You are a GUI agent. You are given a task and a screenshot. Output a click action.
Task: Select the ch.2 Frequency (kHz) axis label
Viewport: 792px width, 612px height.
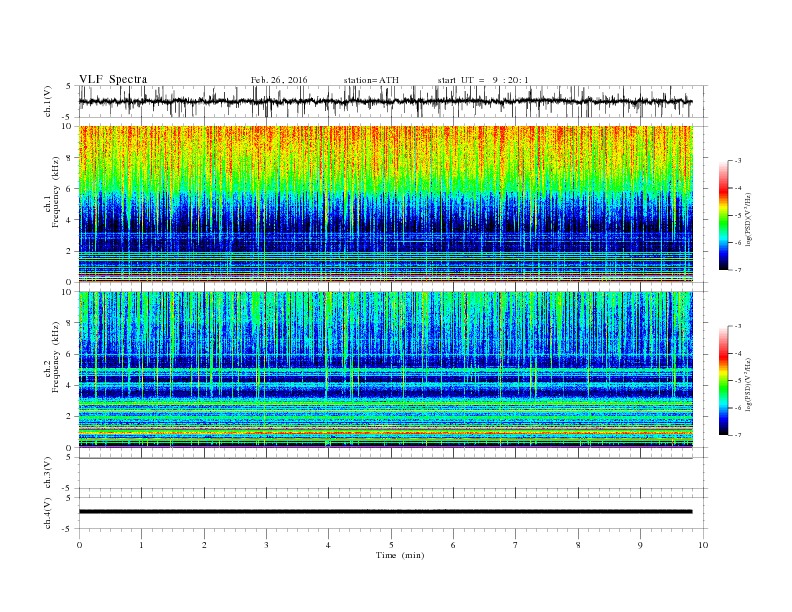55,358
